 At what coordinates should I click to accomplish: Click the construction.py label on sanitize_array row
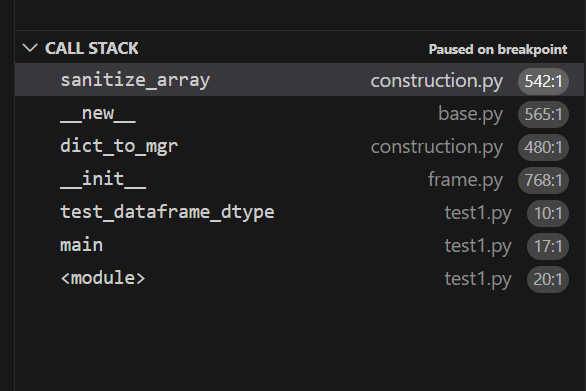[437, 81]
